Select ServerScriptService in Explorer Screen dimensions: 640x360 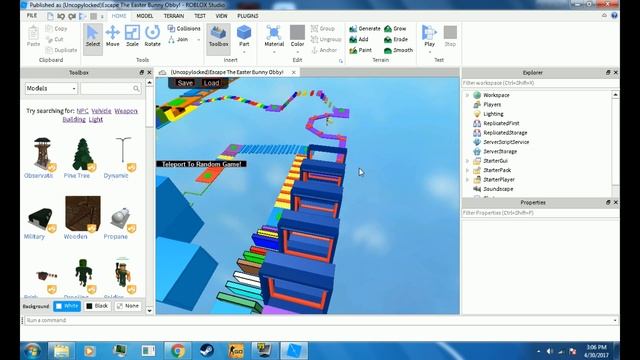[x=506, y=142]
